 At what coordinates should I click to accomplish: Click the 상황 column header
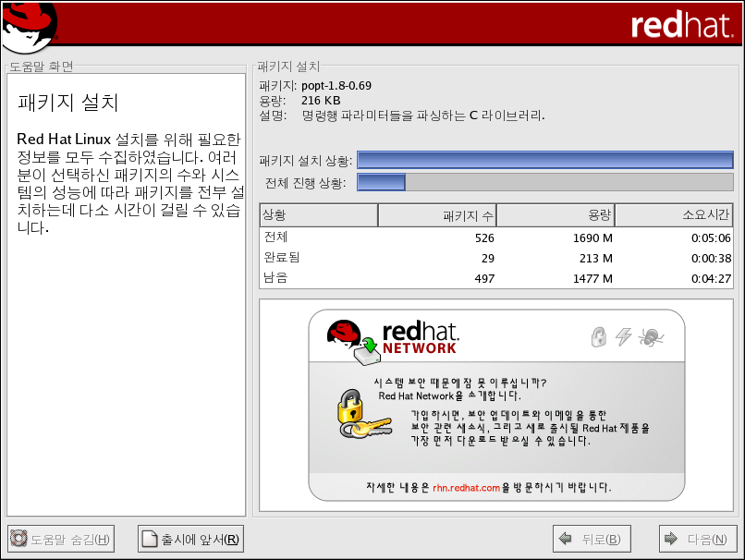coord(319,215)
